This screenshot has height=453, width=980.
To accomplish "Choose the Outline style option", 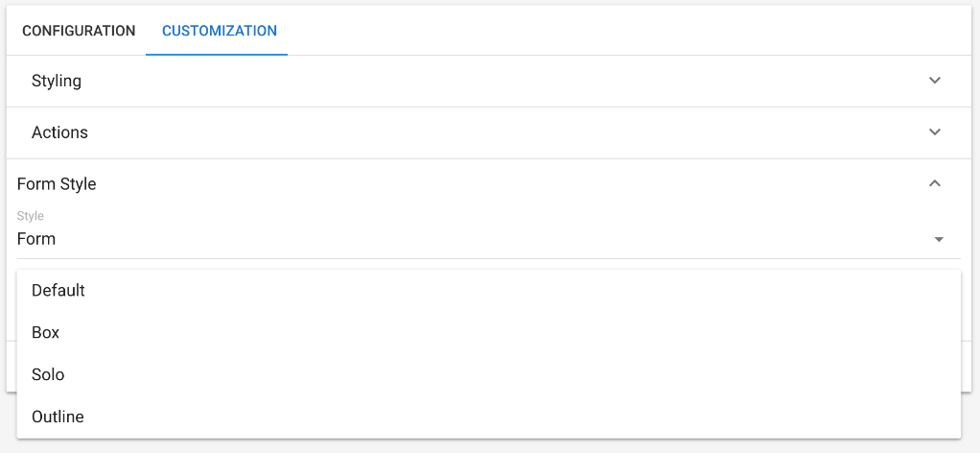I will pyautogui.click(x=58, y=417).
